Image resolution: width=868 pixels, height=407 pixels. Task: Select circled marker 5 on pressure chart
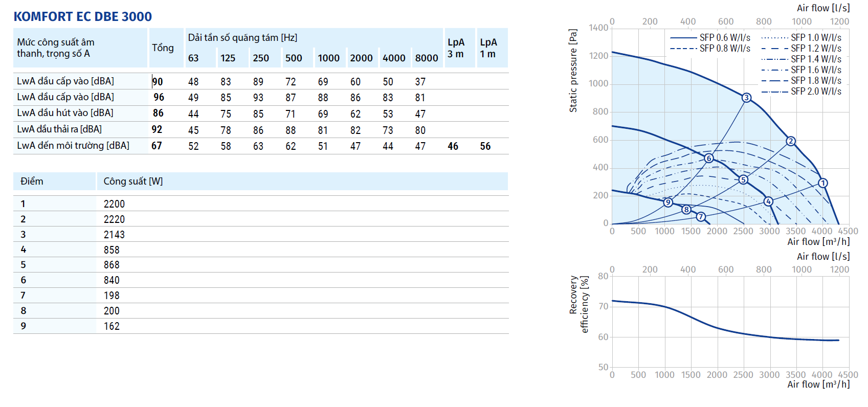(x=743, y=179)
